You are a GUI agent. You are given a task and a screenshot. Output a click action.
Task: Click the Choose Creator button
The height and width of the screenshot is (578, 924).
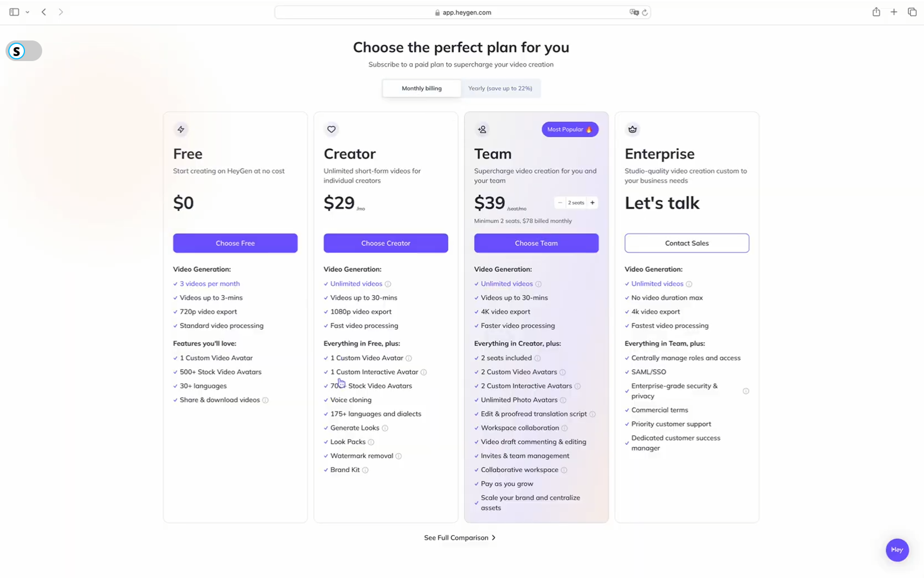click(385, 243)
